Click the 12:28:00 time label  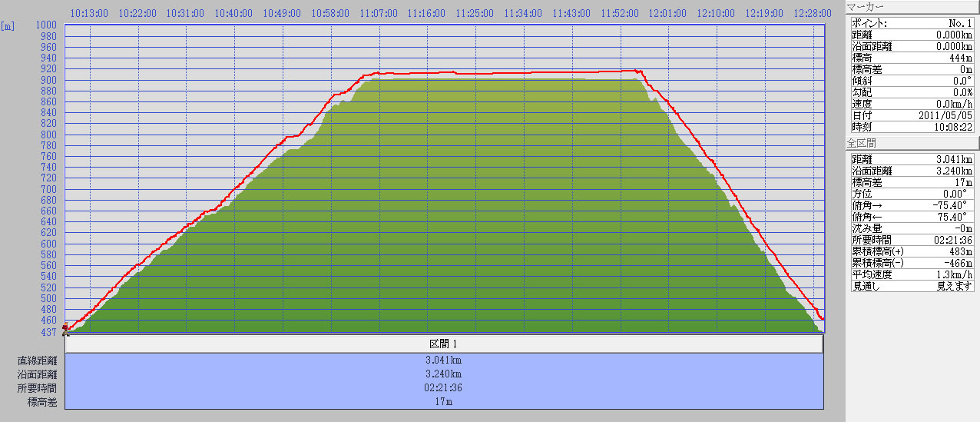[x=813, y=13]
